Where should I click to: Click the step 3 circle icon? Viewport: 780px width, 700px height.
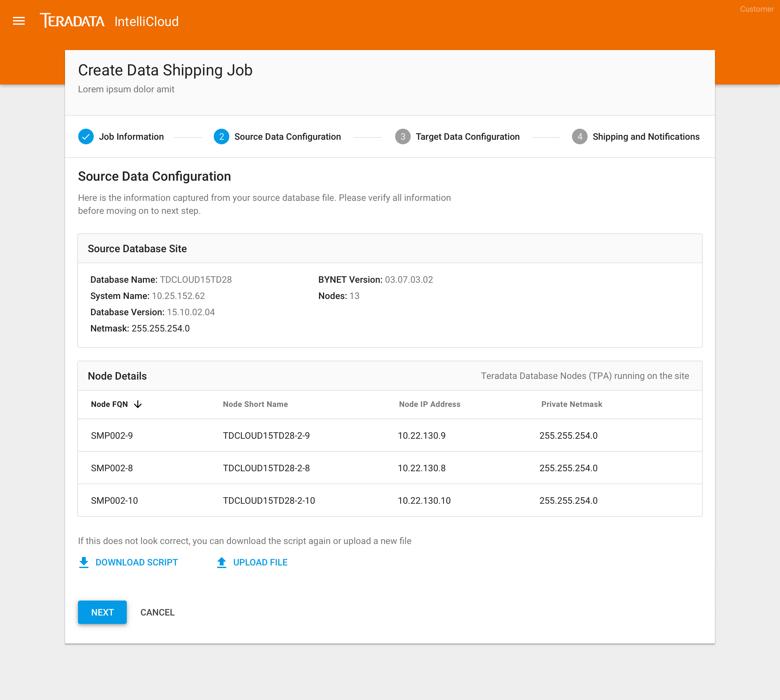(403, 136)
